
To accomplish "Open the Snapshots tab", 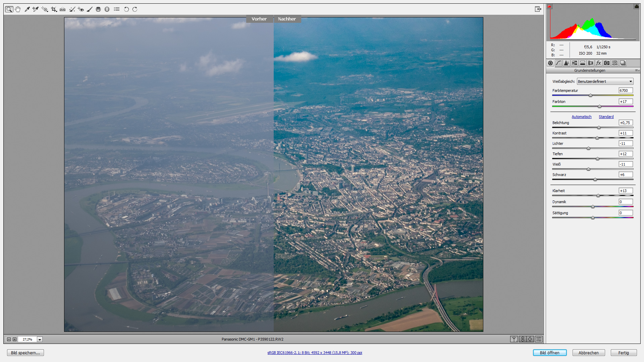I will click(623, 63).
